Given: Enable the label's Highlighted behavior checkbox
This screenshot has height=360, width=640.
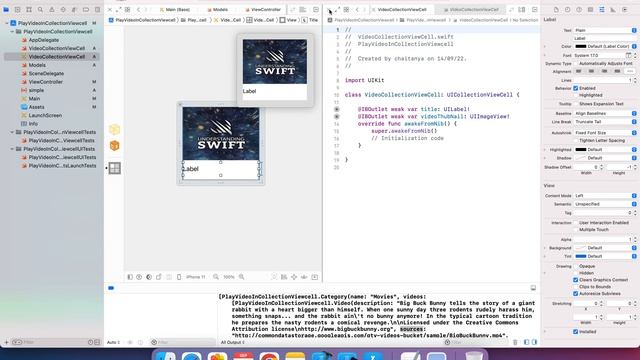Looking at the screenshot, I should coord(576,95).
